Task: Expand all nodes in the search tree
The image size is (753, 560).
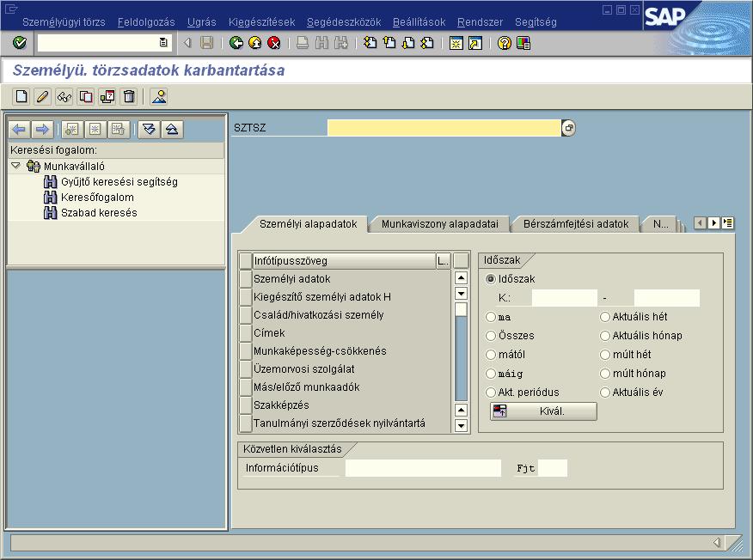Action: tap(149, 129)
